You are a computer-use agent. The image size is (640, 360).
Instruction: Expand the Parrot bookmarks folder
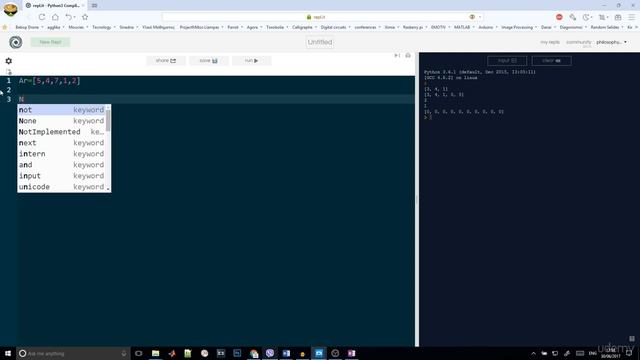point(236,27)
